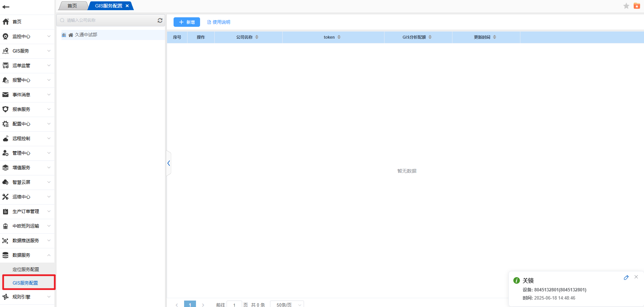
Task: Collapse the 数据服务 sidebar menu
Action: click(27, 255)
